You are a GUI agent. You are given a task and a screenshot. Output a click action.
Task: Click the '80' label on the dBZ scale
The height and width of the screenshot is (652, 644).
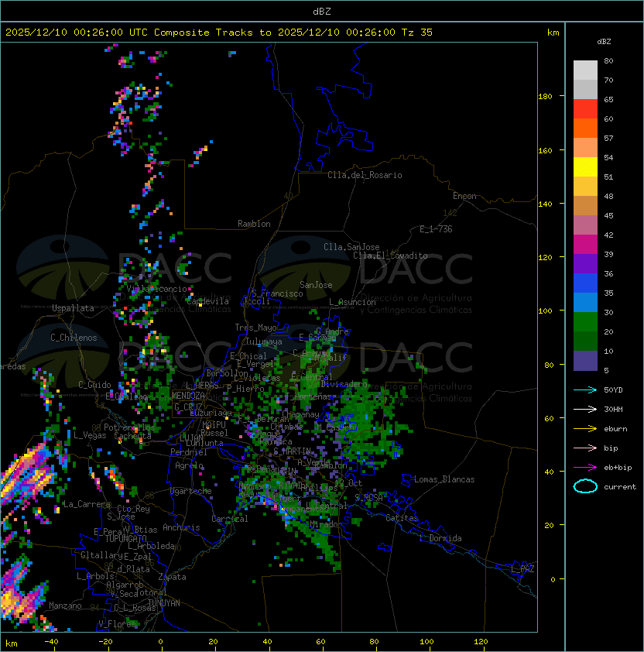tap(608, 60)
